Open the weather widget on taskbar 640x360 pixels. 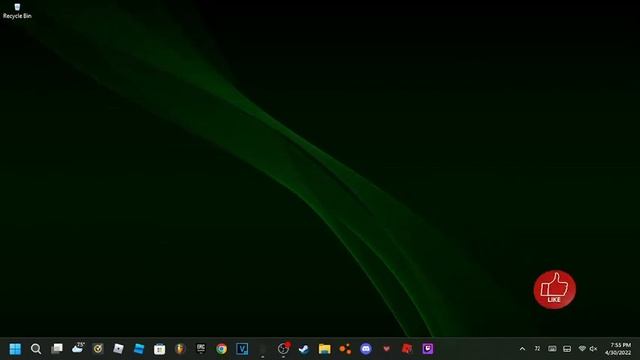pos(78,348)
